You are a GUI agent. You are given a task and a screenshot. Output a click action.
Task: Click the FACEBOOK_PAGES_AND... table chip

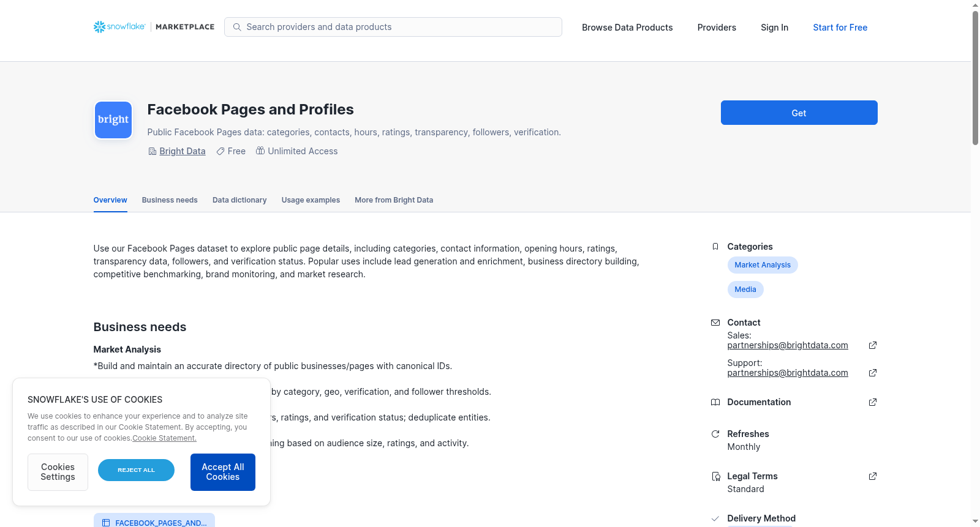pos(154,521)
